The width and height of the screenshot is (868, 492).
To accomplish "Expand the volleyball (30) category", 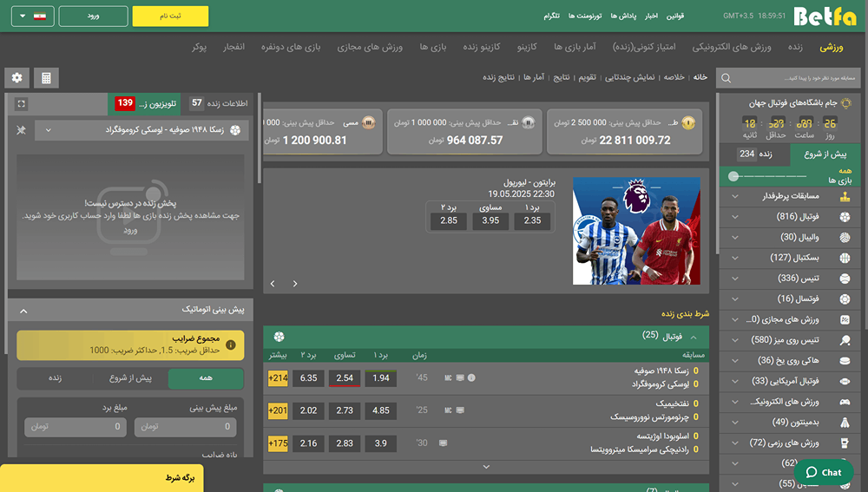I will point(735,238).
